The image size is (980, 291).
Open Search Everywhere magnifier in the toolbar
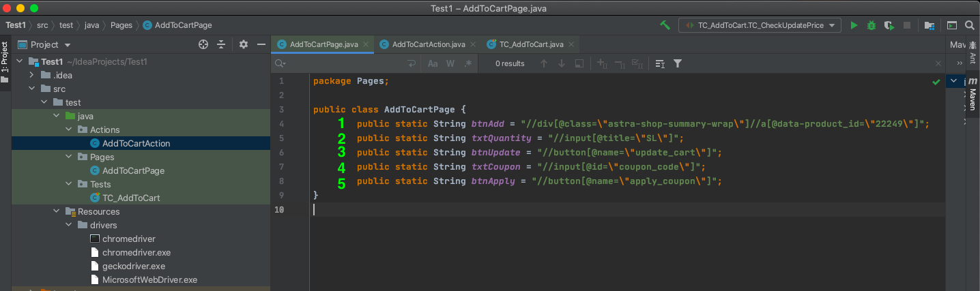pos(970,25)
